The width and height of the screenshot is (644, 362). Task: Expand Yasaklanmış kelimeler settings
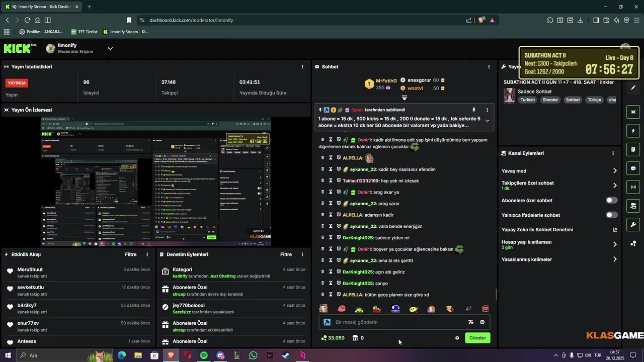pos(614,259)
